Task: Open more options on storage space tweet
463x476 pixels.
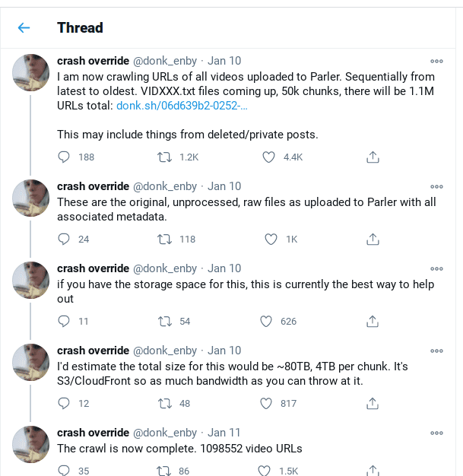Action: point(436,268)
